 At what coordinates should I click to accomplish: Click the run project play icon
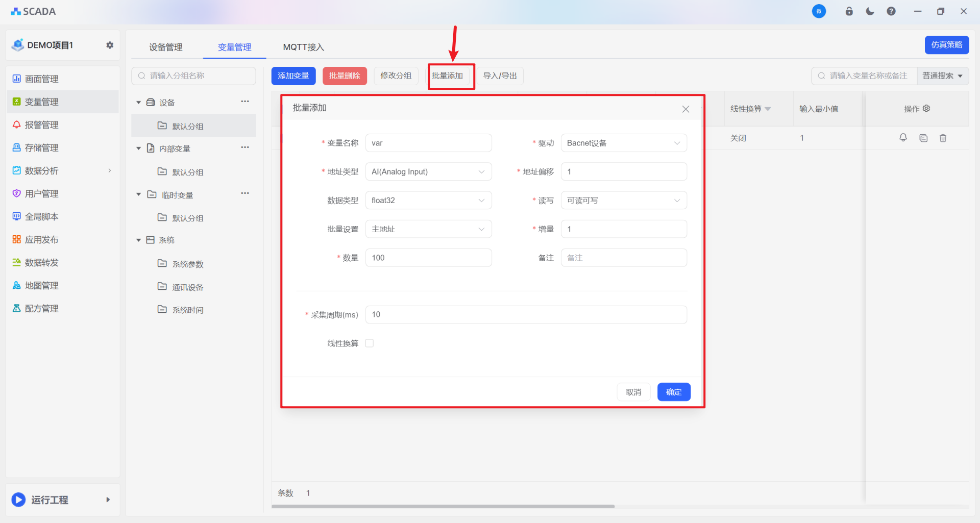tap(19, 500)
